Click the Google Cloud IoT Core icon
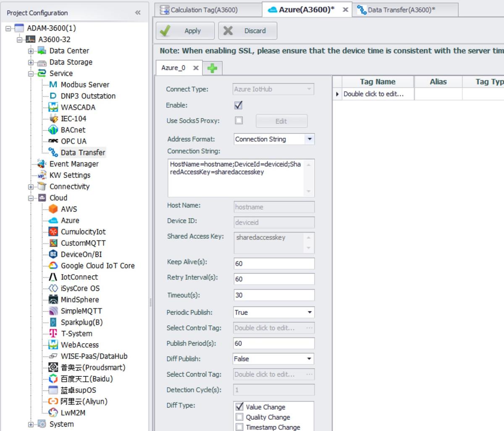The height and width of the screenshot is (431, 504). coord(53,266)
